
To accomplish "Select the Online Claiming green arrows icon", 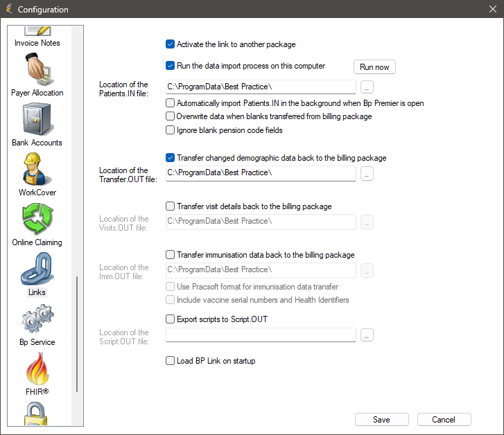I will pos(37,219).
